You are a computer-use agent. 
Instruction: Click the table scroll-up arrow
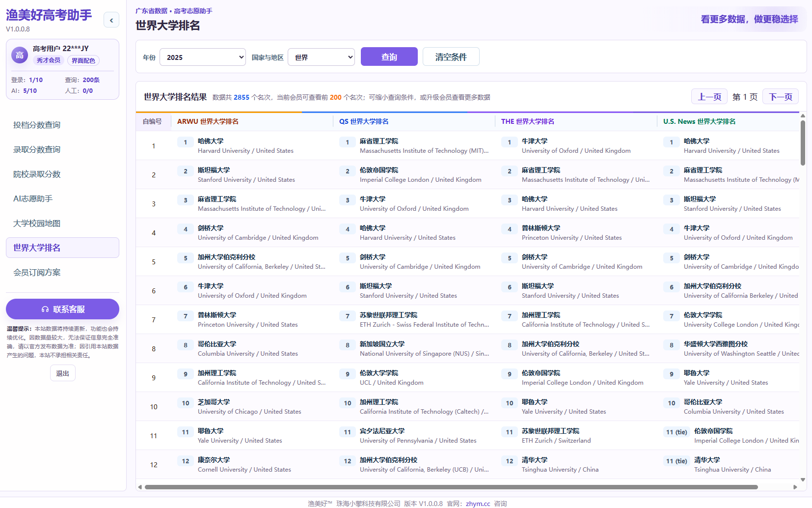[x=803, y=116]
